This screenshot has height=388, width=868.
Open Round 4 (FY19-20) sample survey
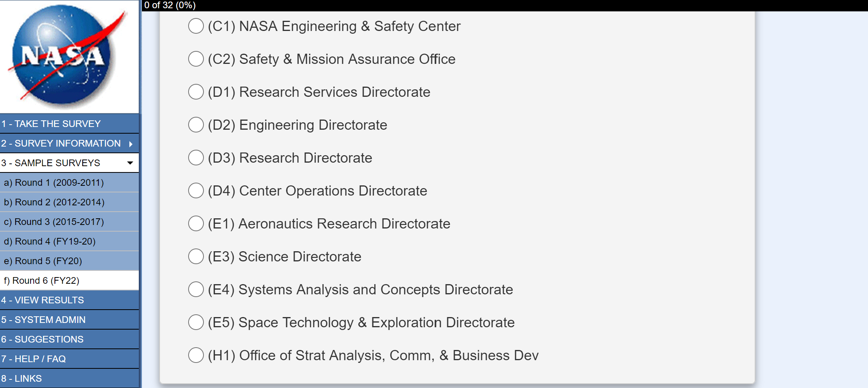pyautogui.click(x=50, y=241)
